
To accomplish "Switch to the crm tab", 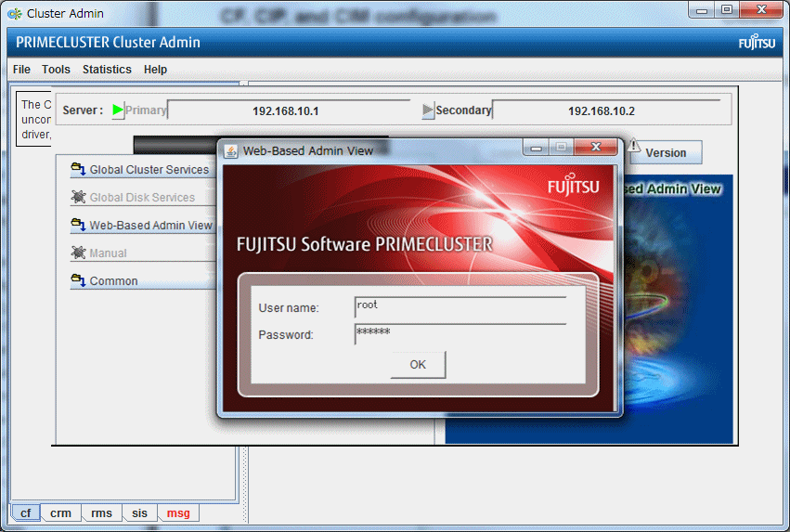I will pos(60,513).
